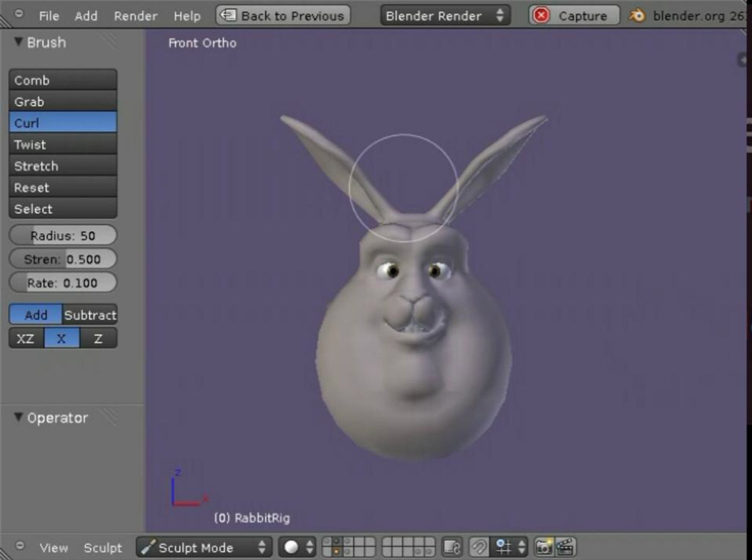
Task: Toggle lock camera and layers to scene
Action: 452,547
